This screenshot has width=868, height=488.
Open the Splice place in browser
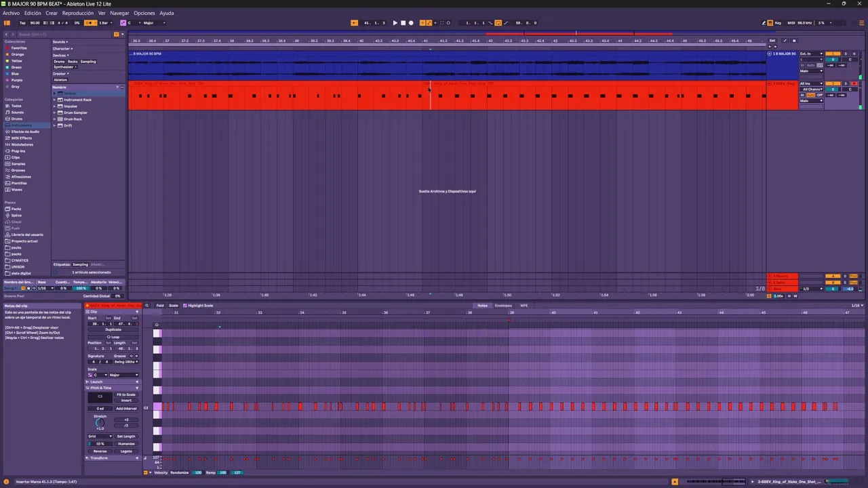point(16,216)
